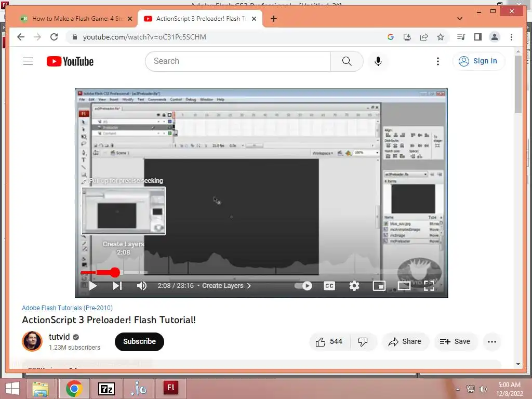Click the install app icon in address bar
The image size is (532, 399).
point(407,37)
